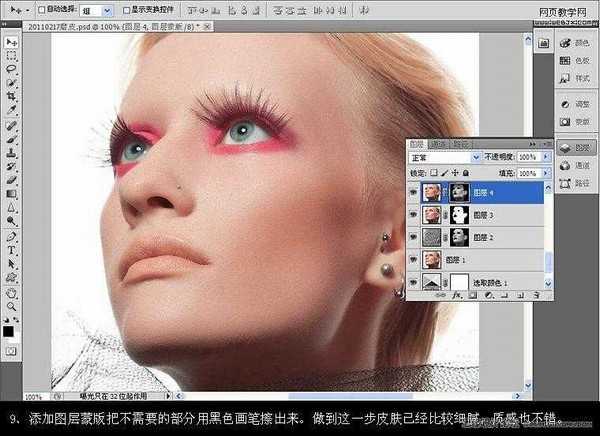Enable the 显示变换控件 checkbox
The width and height of the screenshot is (600, 436).
click(126, 10)
